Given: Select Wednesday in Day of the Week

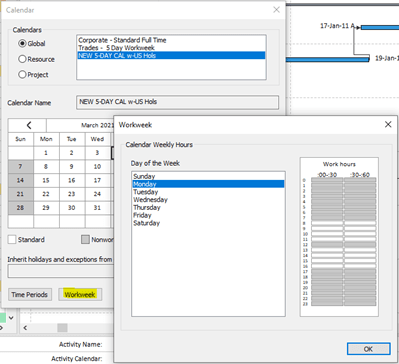Looking at the screenshot, I should click(208, 199).
